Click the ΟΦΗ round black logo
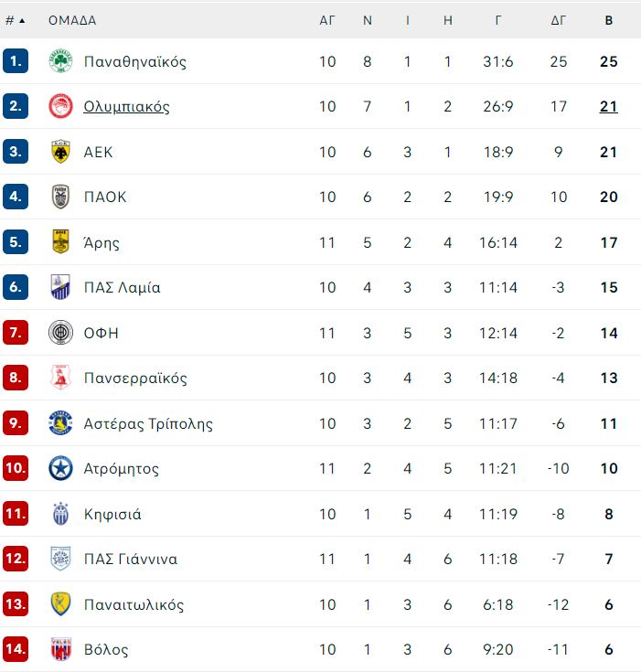Image resolution: width=641 pixels, height=672 pixels. [60, 333]
